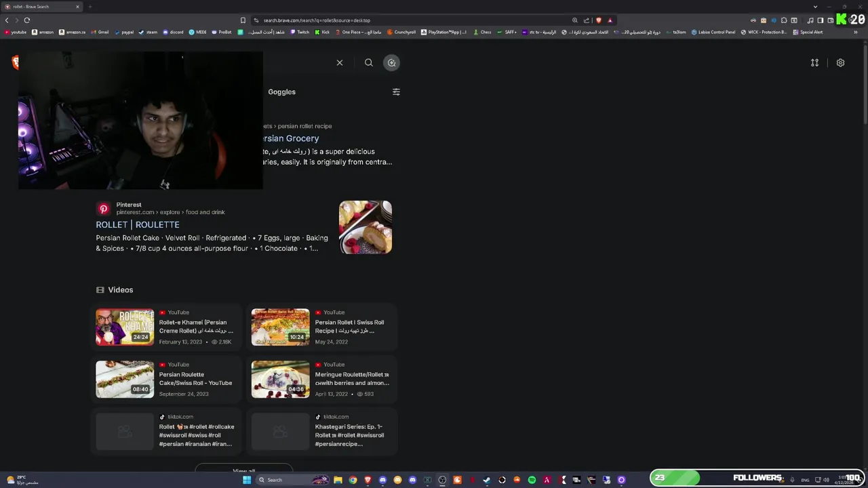
Task: Click the Brave Rewards triangle icon
Action: [x=610, y=20]
